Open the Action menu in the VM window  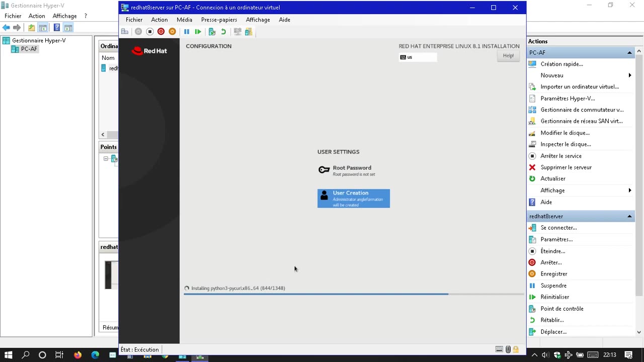pos(159,20)
